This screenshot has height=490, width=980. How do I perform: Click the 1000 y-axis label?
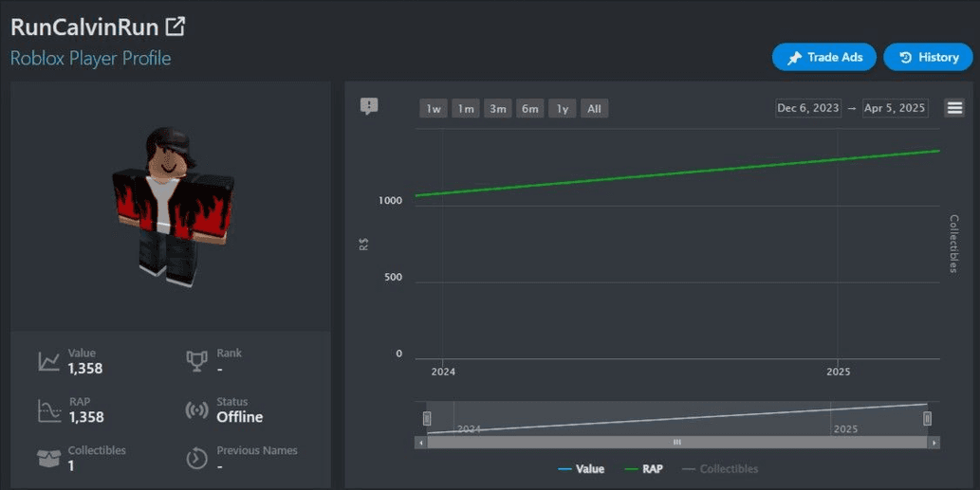point(390,200)
